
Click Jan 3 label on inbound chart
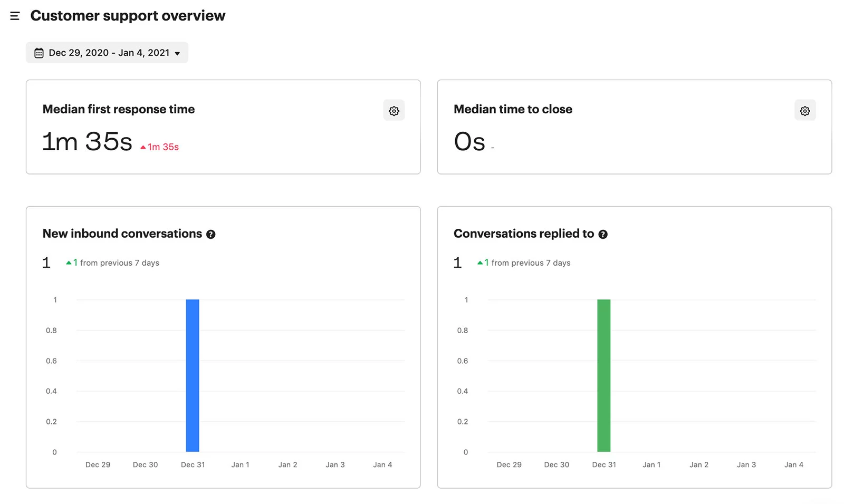click(335, 464)
